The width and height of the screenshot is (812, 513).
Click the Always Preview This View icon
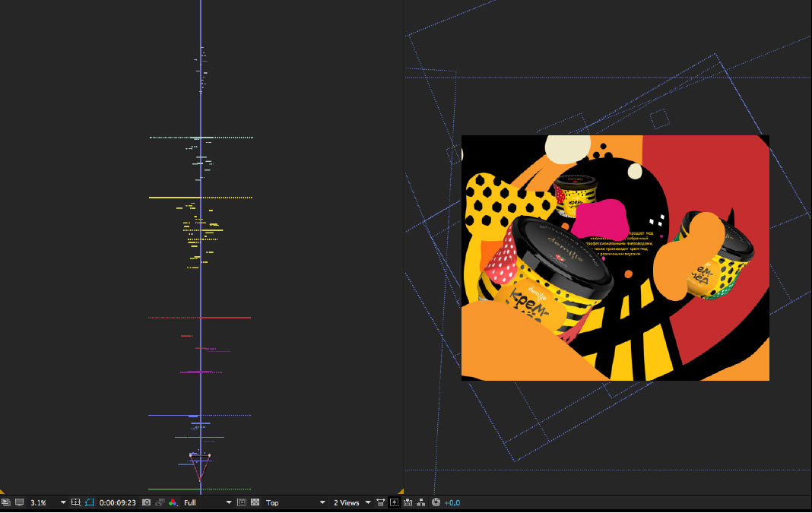click(6, 502)
